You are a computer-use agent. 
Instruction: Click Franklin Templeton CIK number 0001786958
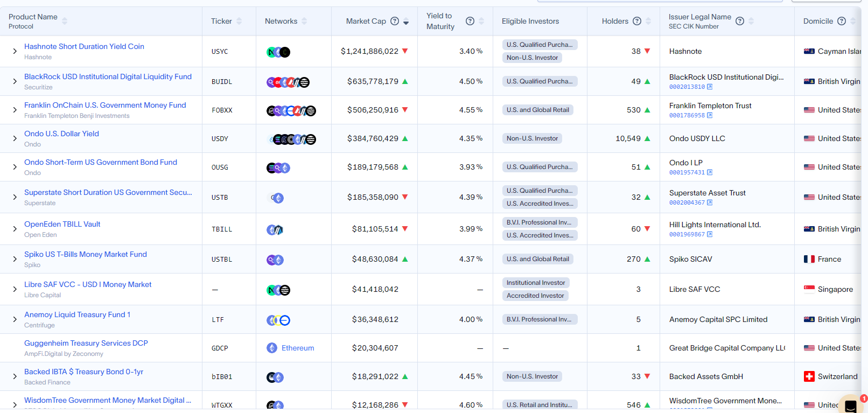coord(687,115)
